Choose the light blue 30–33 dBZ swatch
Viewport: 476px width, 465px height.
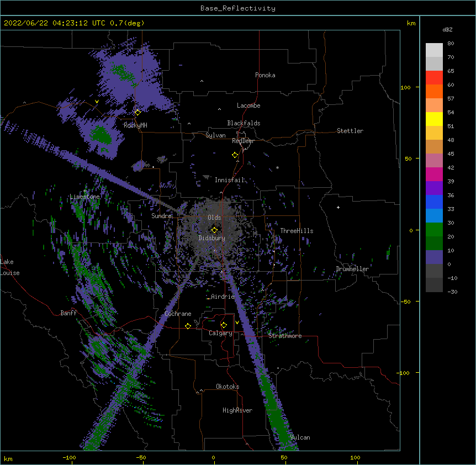click(434, 216)
